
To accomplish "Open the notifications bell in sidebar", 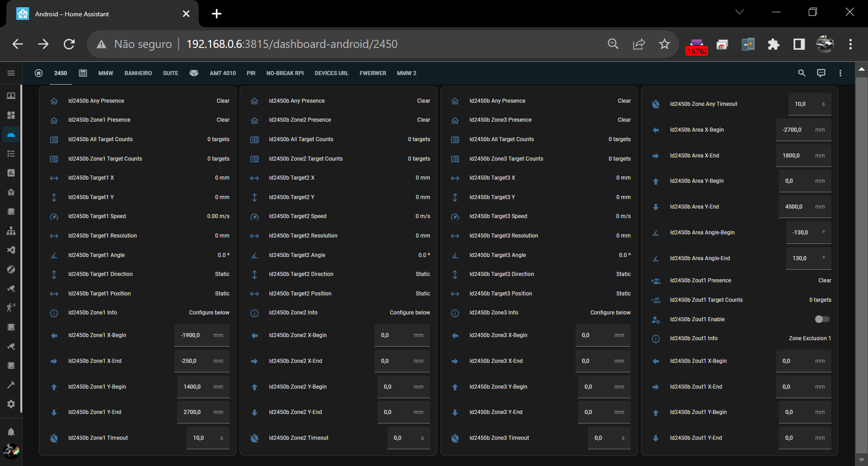I will pyautogui.click(x=11, y=432).
